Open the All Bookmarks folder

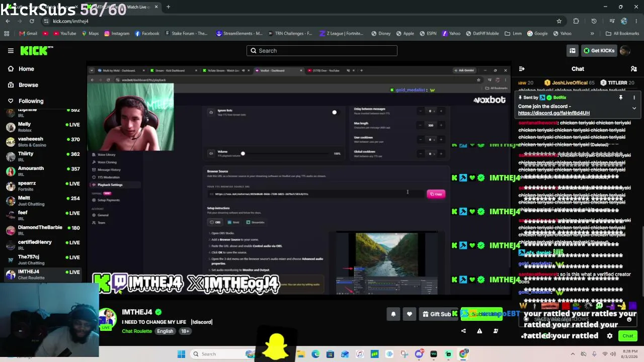[622, 34]
